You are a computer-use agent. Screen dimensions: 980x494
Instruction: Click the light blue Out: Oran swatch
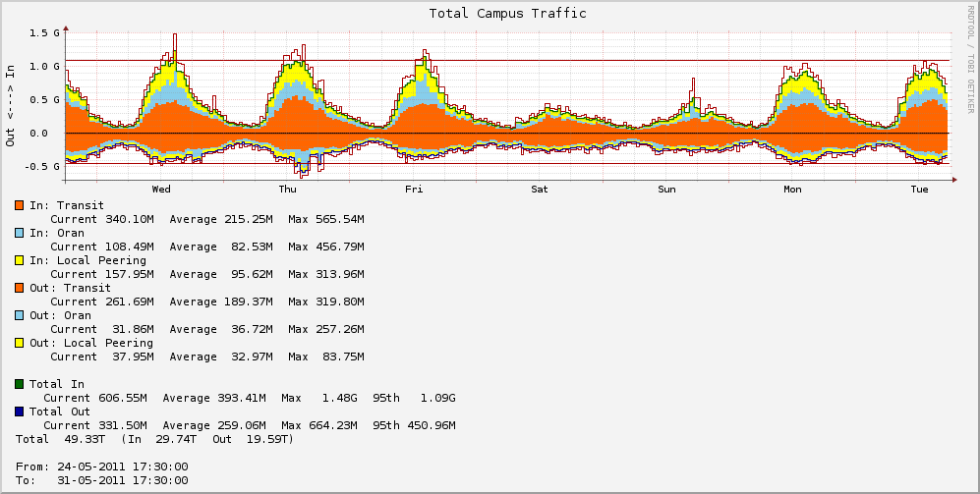point(20,315)
